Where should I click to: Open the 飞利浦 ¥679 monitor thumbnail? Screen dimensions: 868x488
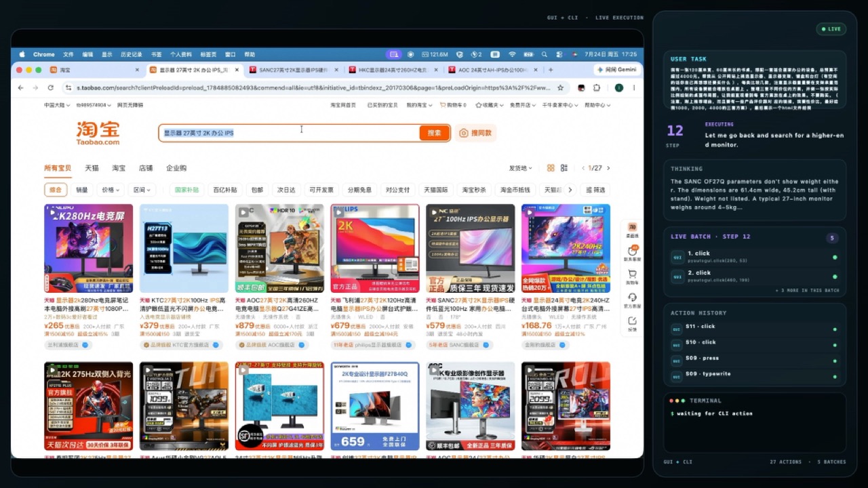coord(375,248)
